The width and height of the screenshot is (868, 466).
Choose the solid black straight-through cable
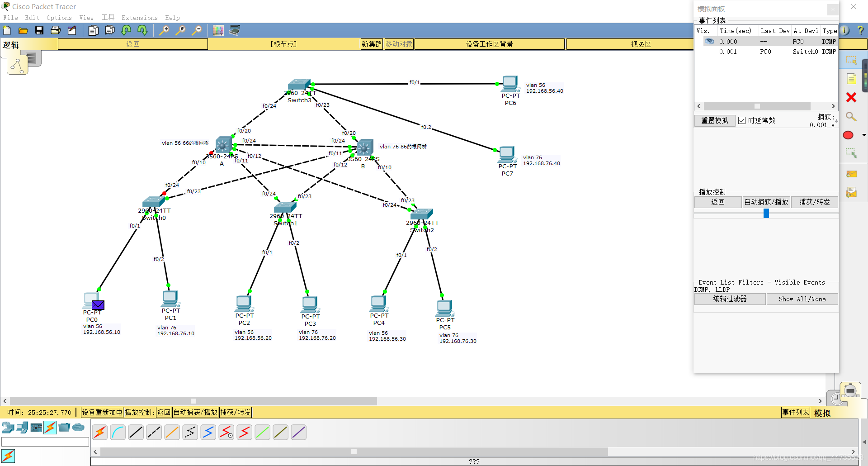(x=136, y=433)
